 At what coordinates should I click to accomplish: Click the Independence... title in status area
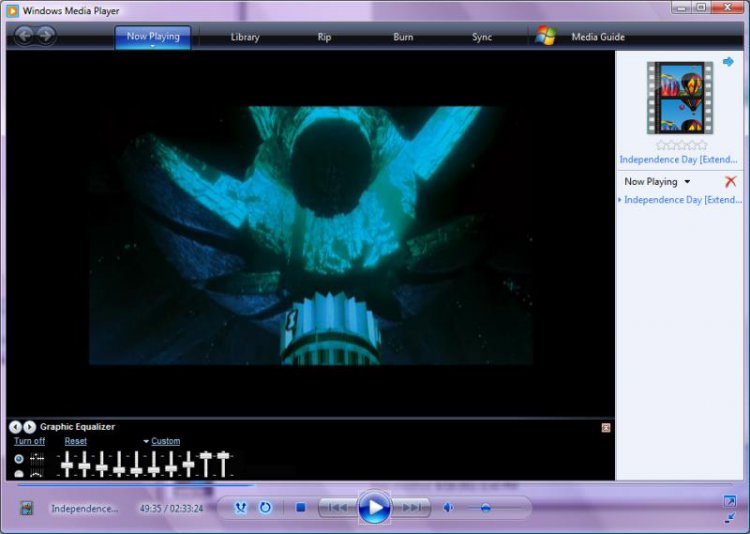pos(84,508)
